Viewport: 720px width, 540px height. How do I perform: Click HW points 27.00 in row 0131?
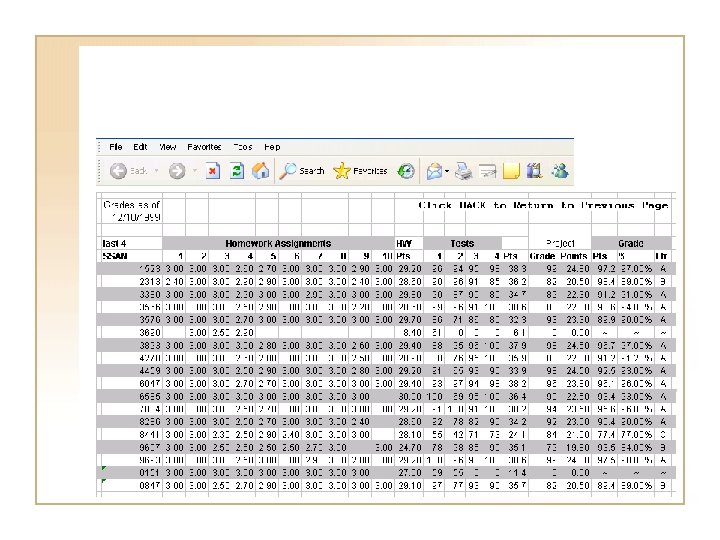[x=409, y=472]
